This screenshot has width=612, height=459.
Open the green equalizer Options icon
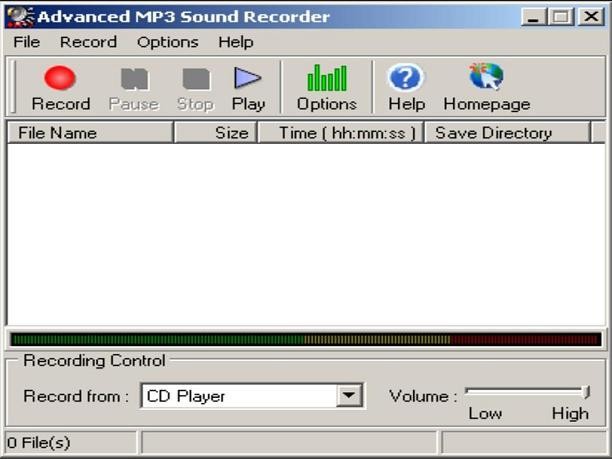click(x=327, y=87)
